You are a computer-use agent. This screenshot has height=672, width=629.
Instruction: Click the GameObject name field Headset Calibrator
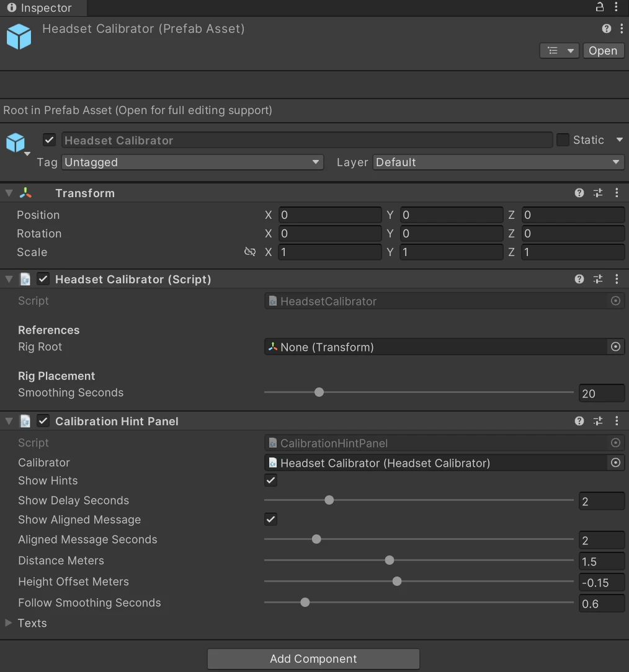307,140
